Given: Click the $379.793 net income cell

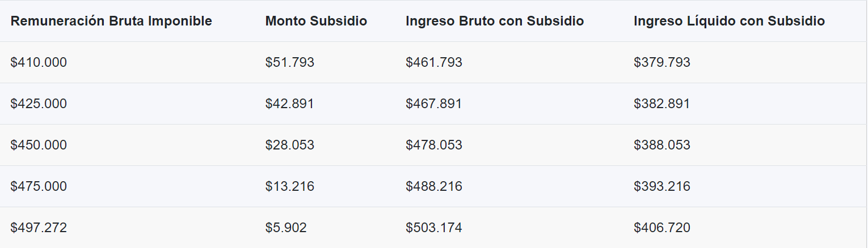Looking at the screenshot, I should pos(662,62).
